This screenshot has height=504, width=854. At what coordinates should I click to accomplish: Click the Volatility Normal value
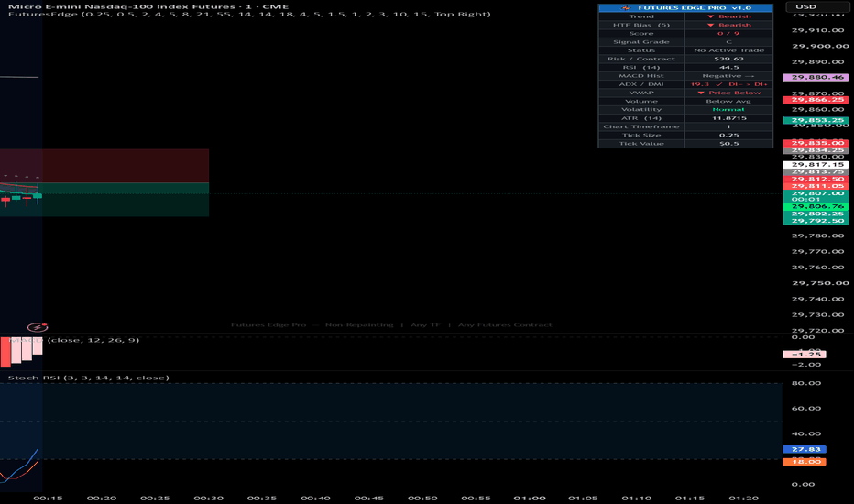pyautogui.click(x=728, y=110)
